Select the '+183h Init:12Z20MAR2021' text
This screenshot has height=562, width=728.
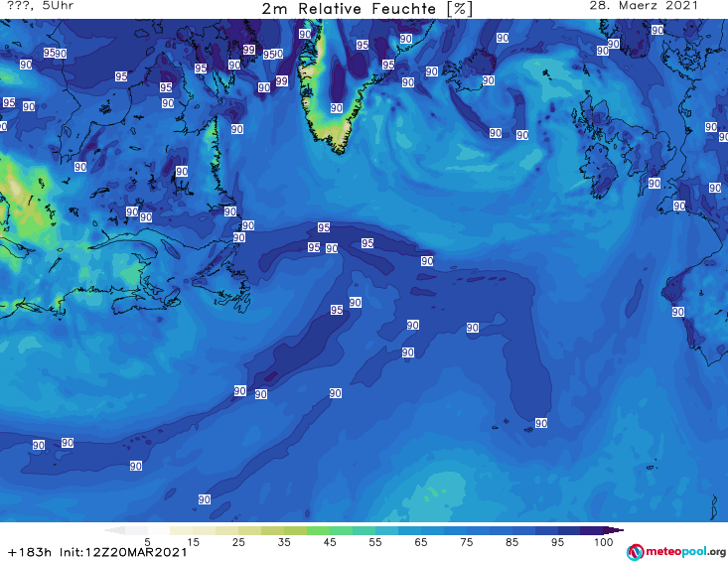[x=97, y=552]
